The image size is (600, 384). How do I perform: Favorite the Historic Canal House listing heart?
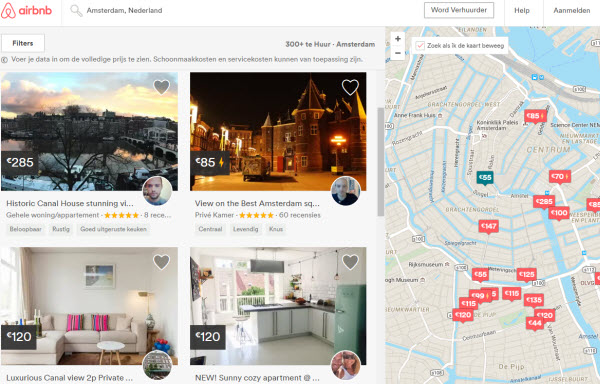pos(161,87)
